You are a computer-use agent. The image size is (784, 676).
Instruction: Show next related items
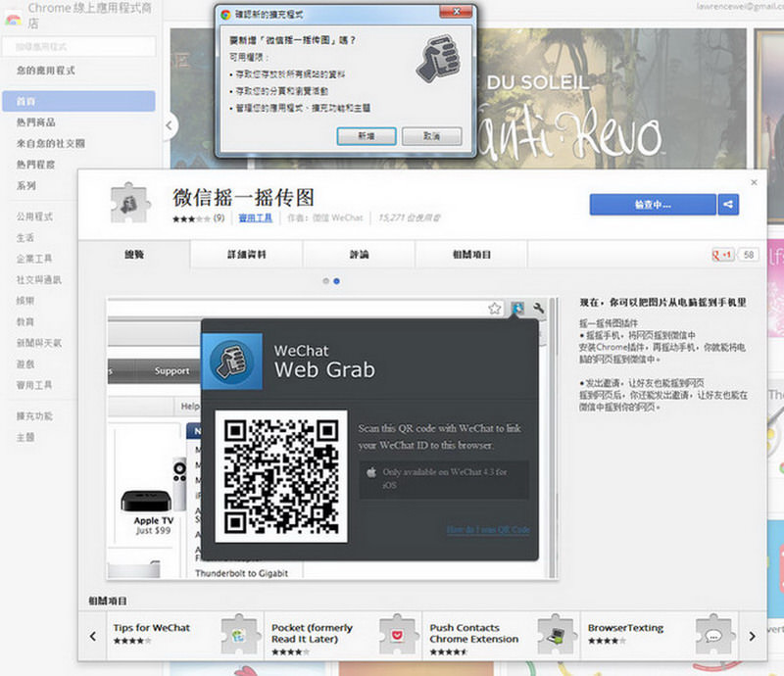[753, 636]
